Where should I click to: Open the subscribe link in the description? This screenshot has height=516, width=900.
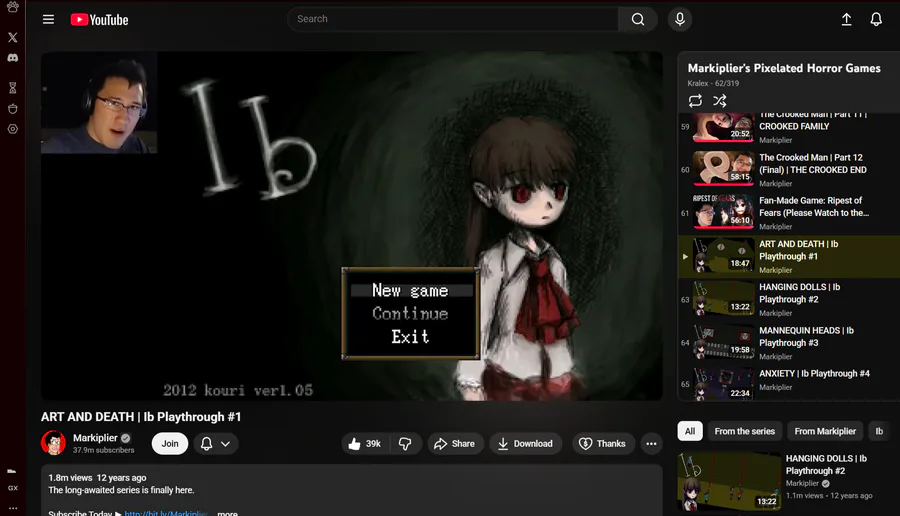166,513
